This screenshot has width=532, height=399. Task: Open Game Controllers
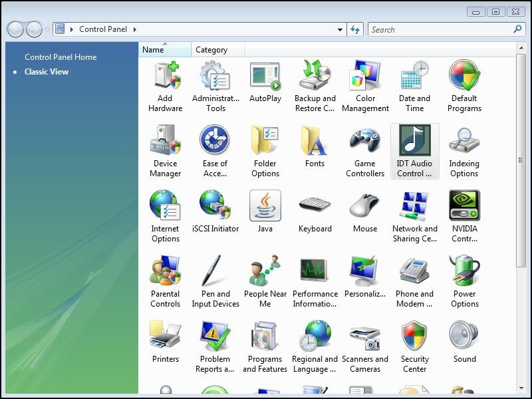point(365,152)
